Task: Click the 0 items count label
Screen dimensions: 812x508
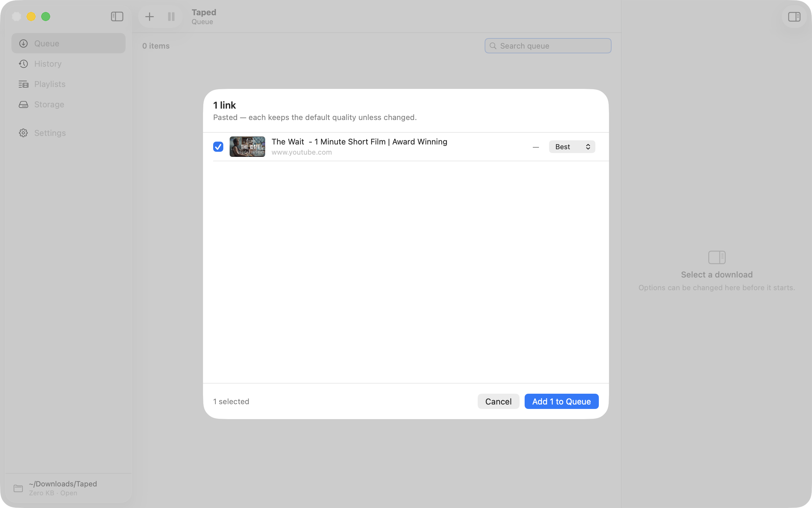Action: pos(156,46)
